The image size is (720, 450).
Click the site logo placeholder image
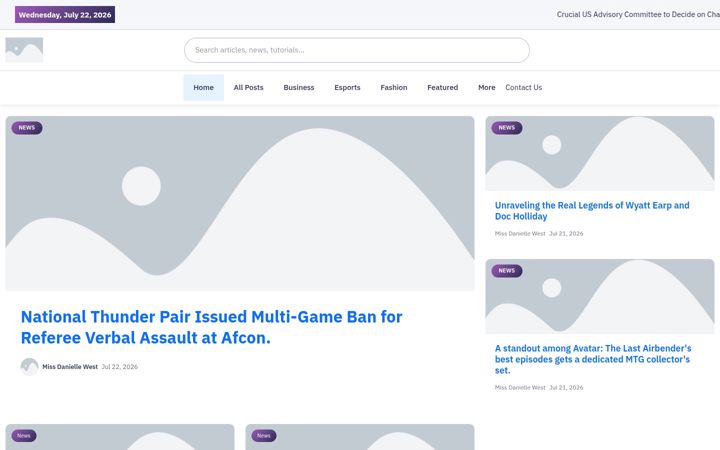(24, 50)
